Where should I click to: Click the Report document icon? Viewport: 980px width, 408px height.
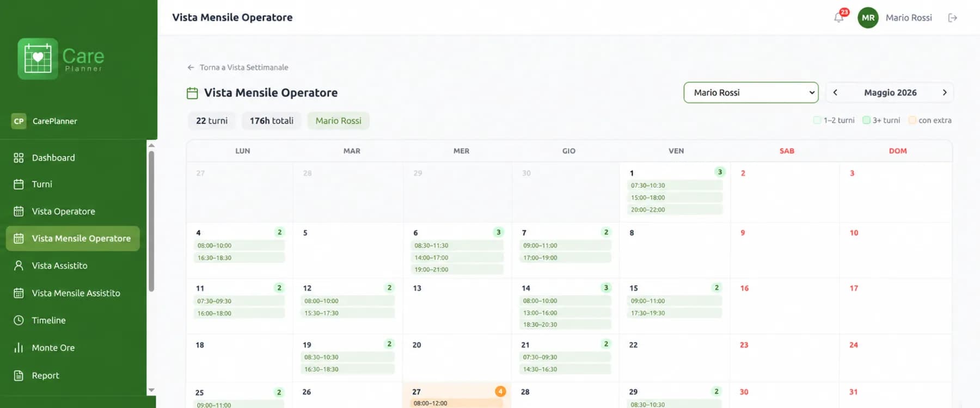click(19, 375)
